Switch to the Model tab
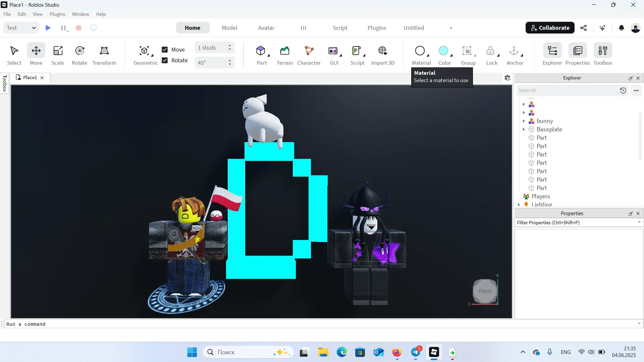The height and width of the screenshot is (362, 644). pyautogui.click(x=229, y=28)
